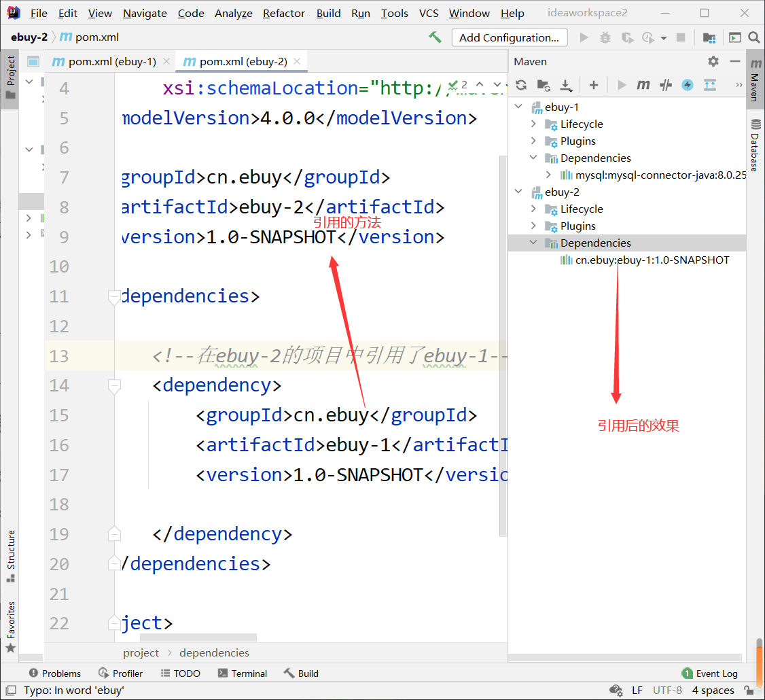
Task: Go to next highlighted error arrow
Action: 497,85
